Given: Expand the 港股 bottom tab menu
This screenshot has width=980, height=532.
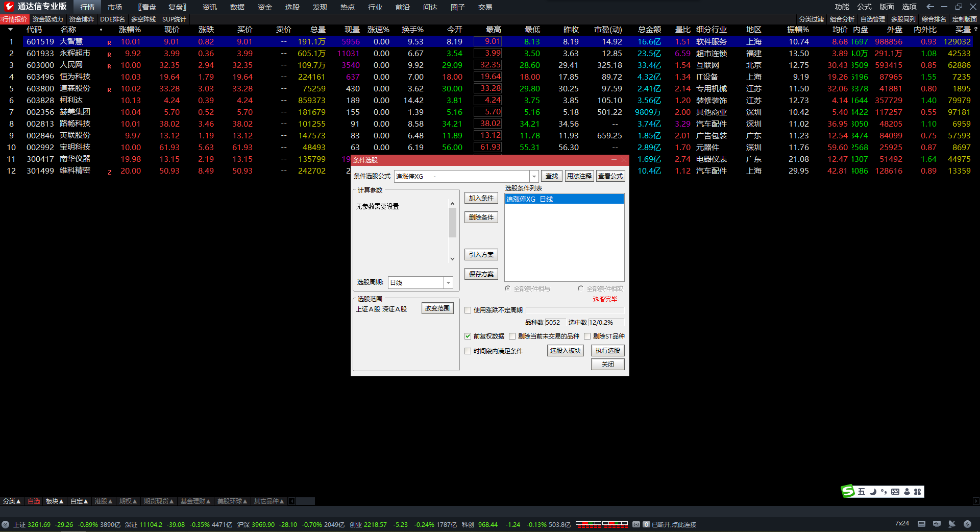Looking at the screenshot, I should click(x=104, y=501).
